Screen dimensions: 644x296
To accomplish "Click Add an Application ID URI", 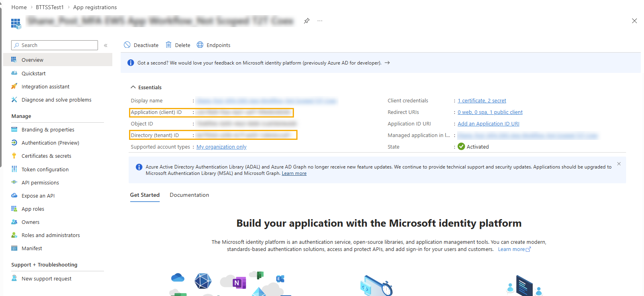I will [x=488, y=123].
